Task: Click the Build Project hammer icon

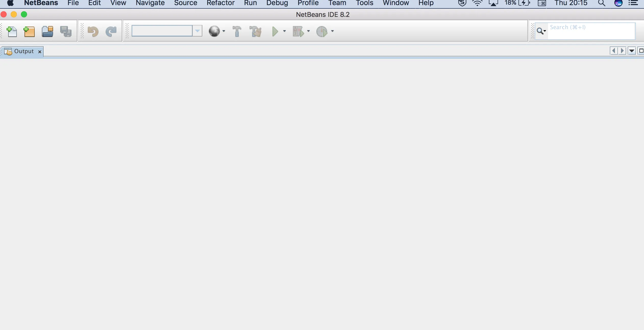Action: click(x=237, y=32)
